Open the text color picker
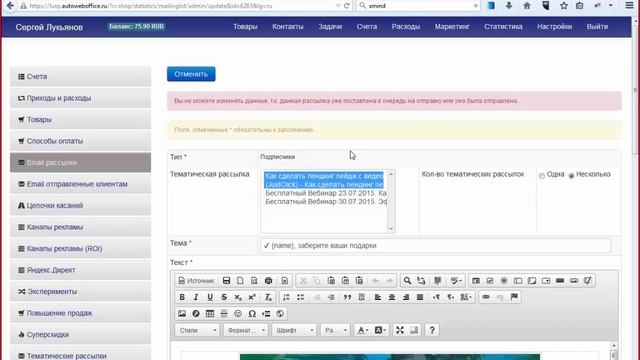640x360 pixels. [x=363, y=330]
